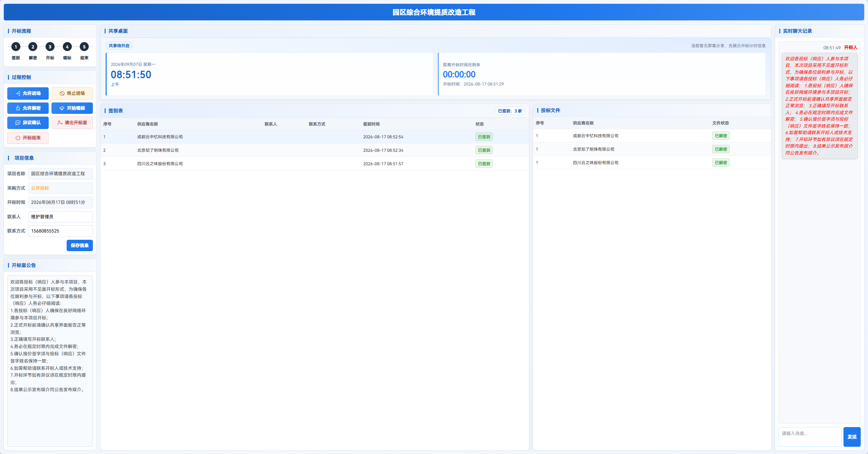This screenshot has width=868, height=454.
Task: Click the 已签到: 3 家 counter badge
Action: (510, 111)
